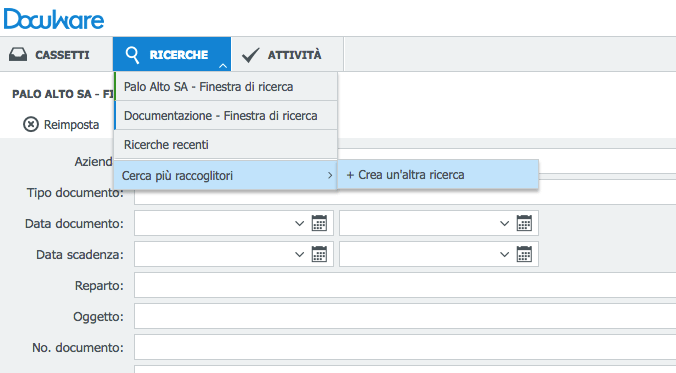The image size is (676, 373).
Task: Click the Palo Alto SA window title
Action: coord(63,94)
